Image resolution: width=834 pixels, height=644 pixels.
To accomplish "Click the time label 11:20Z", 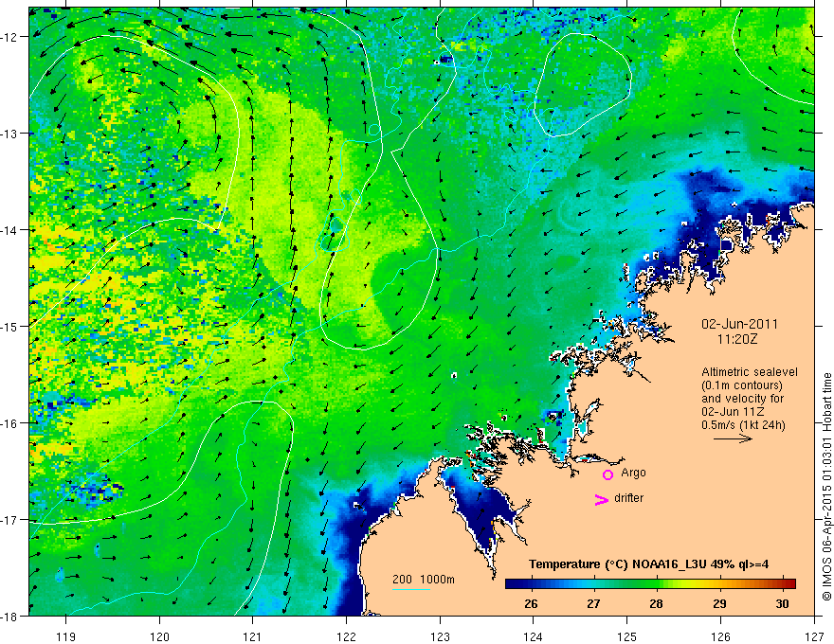I will (737, 339).
